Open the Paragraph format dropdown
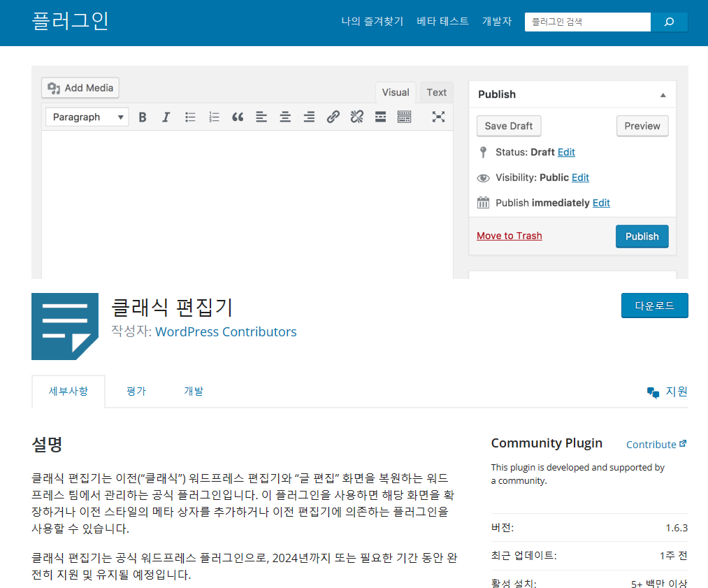 coord(87,117)
